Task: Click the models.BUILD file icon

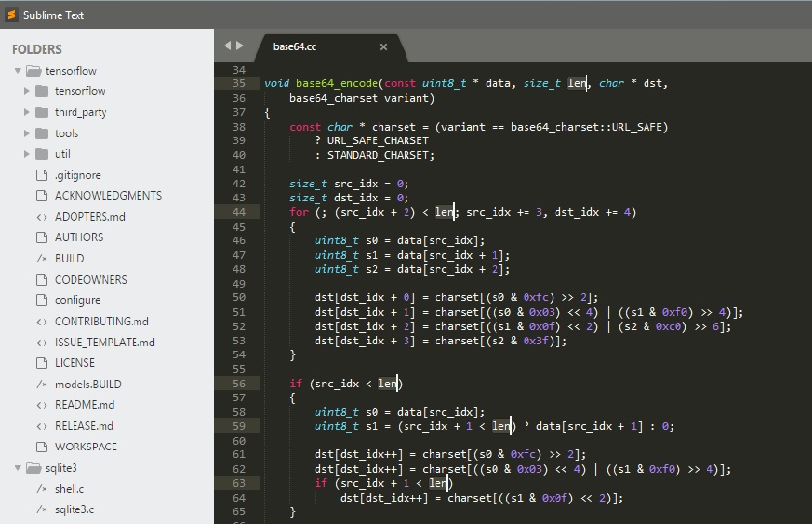Action: (42, 385)
